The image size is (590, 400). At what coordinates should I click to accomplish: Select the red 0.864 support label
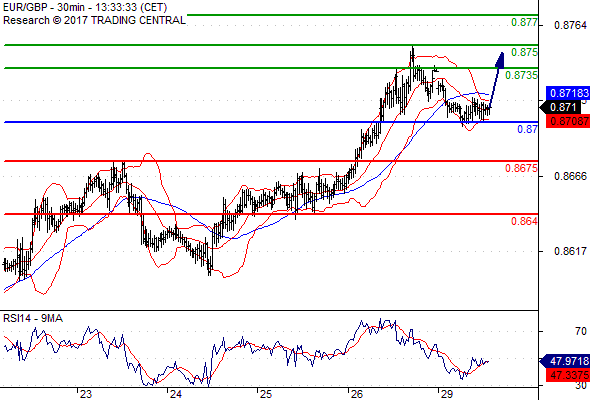point(524,221)
